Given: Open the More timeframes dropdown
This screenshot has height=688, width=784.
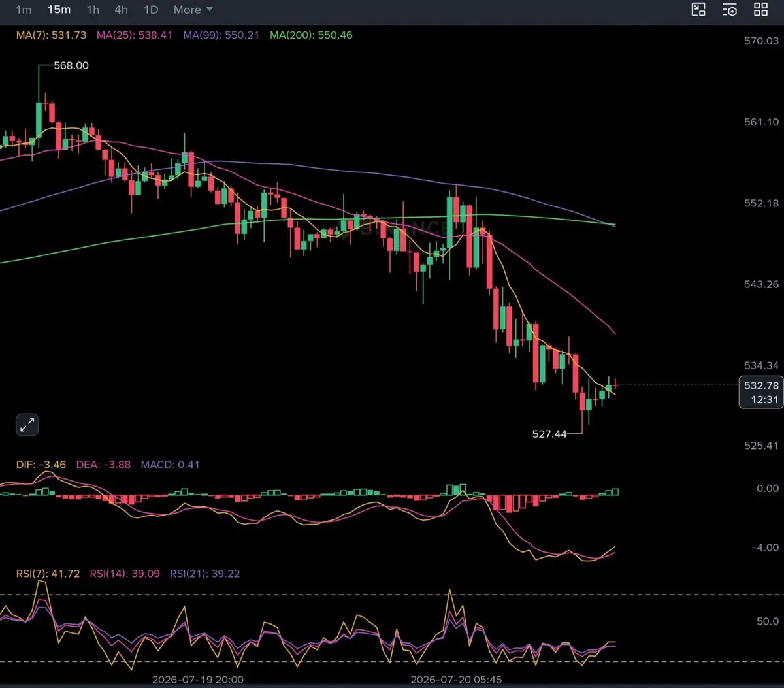Looking at the screenshot, I should pos(193,10).
